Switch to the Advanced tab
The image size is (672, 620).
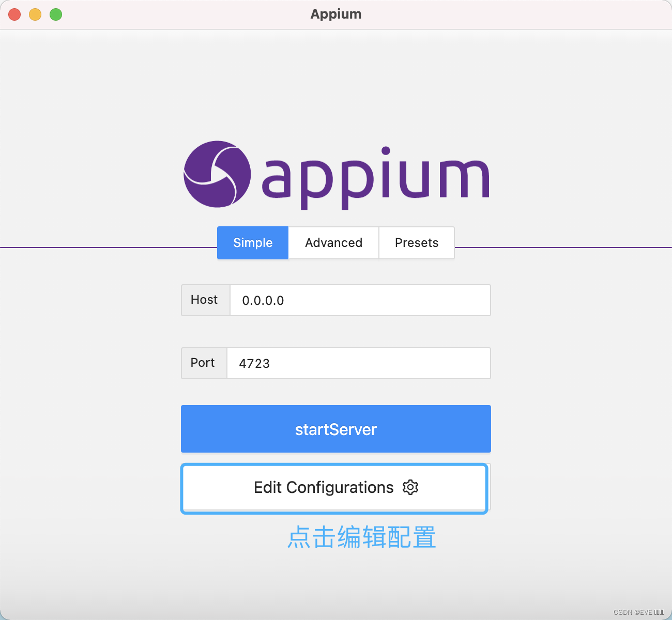point(333,243)
